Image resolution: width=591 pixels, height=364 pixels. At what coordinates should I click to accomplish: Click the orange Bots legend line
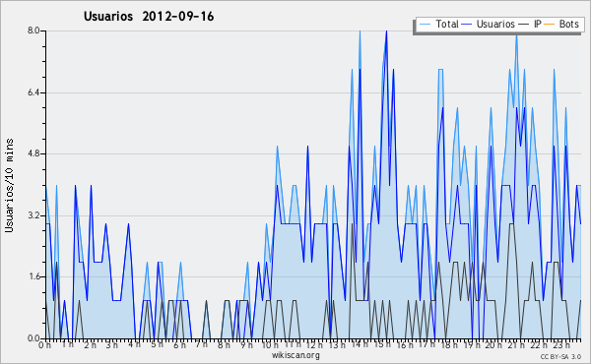(550, 25)
